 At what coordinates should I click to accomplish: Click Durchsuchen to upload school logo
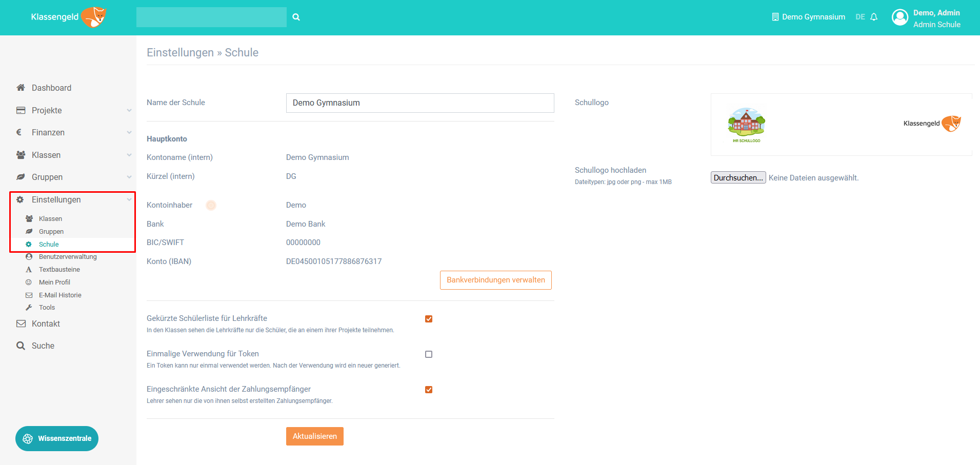pyautogui.click(x=738, y=177)
